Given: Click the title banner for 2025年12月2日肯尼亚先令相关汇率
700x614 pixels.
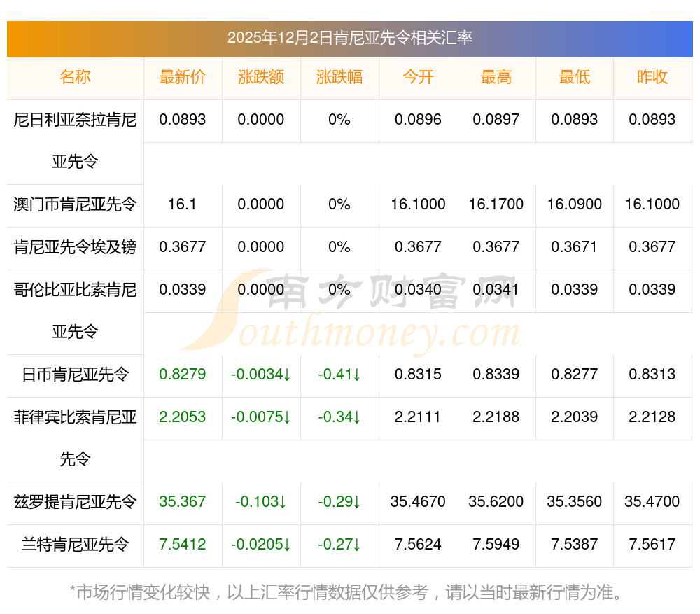Looking at the screenshot, I should pyautogui.click(x=349, y=38).
